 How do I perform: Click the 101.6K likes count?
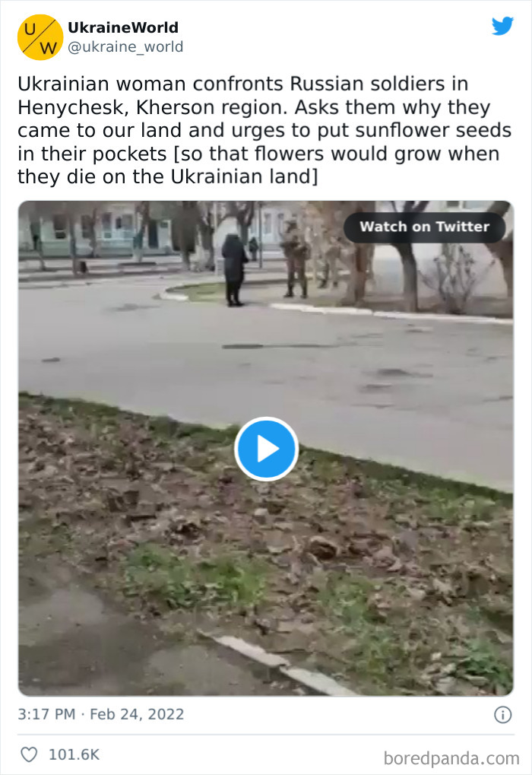click(x=74, y=754)
